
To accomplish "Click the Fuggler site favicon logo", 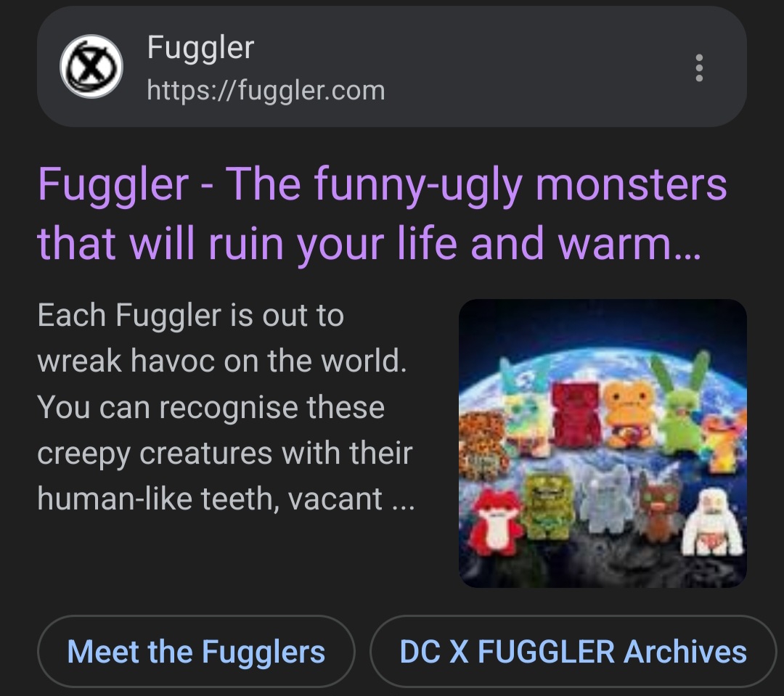I will tap(91, 67).
